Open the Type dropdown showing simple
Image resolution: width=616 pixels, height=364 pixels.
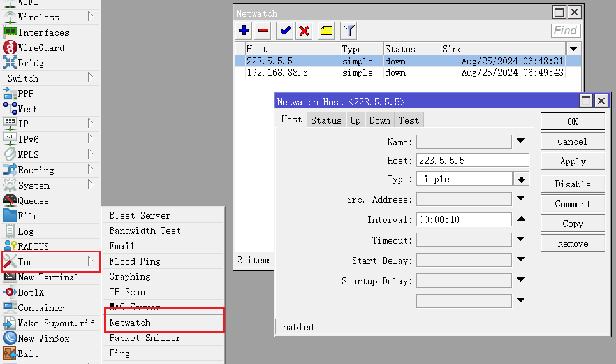[522, 180]
